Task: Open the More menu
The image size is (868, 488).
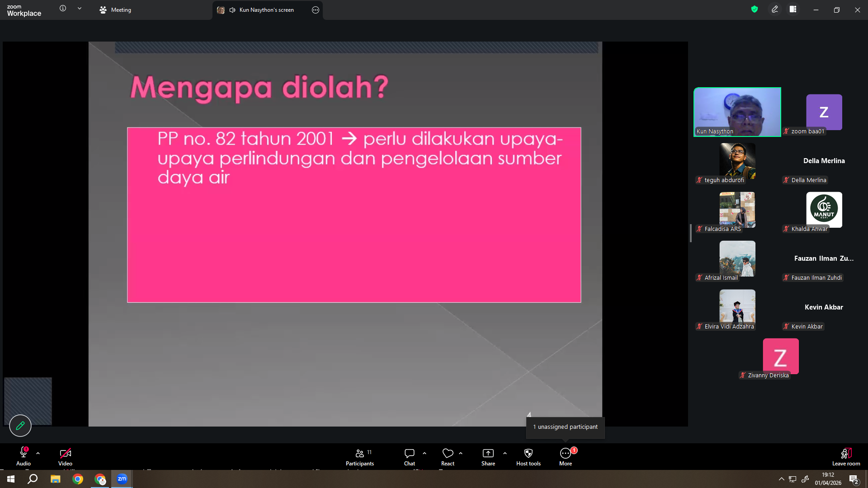Action: click(x=566, y=457)
